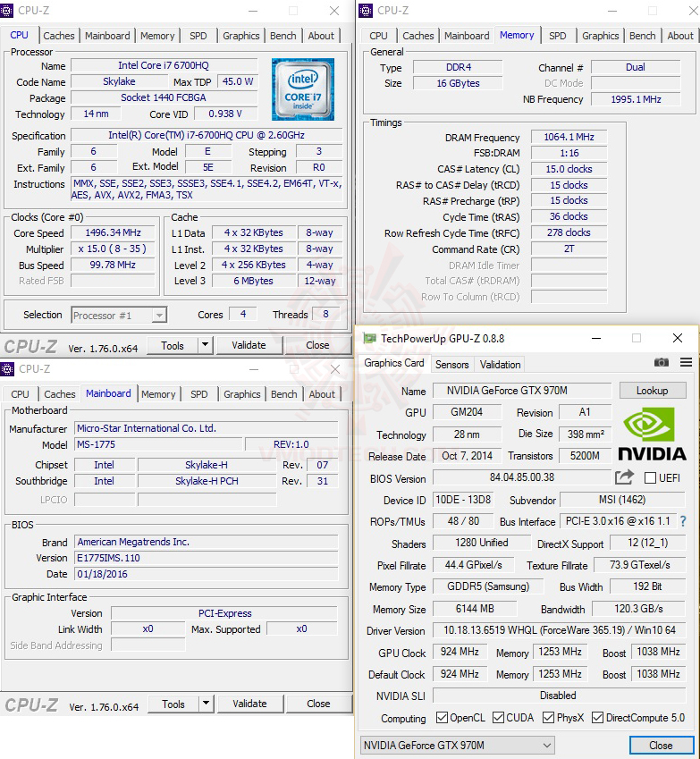Screen dimensions: 700x759
Task: Open Processor #1 selection dropdown
Action: click(x=119, y=316)
